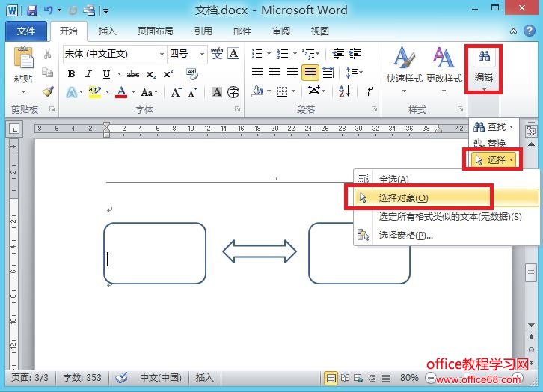The height and width of the screenshot is (392, 543).
Task: Minimize the ribbon with caret icon
Action: pyautogui.click(x=513, y=31)
